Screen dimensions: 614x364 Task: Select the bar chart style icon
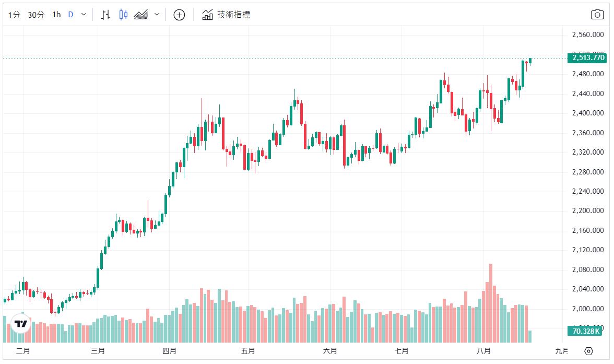coord(105,15)
